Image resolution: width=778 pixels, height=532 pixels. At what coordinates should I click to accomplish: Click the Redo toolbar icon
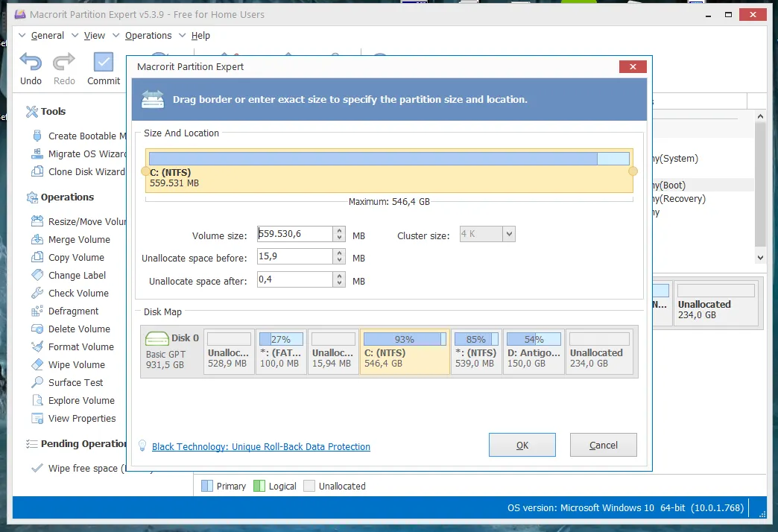click(x=64, y=62)
